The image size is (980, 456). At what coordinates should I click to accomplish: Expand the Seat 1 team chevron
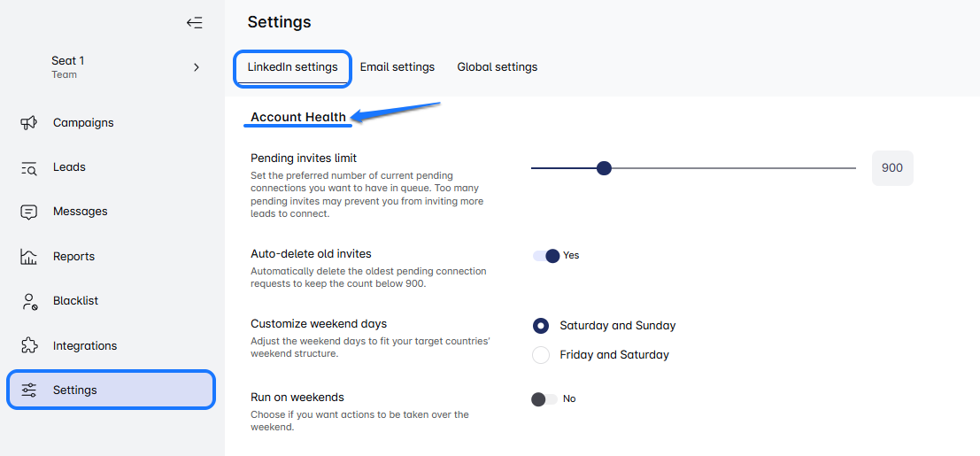tap(197, 67)
